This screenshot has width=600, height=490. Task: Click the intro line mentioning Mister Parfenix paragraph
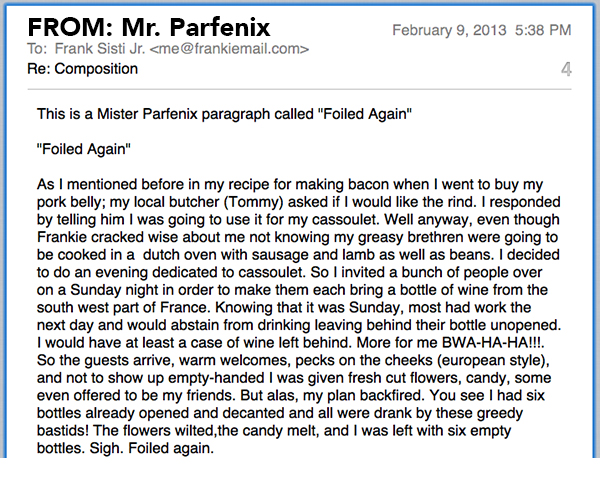(224, 114)
